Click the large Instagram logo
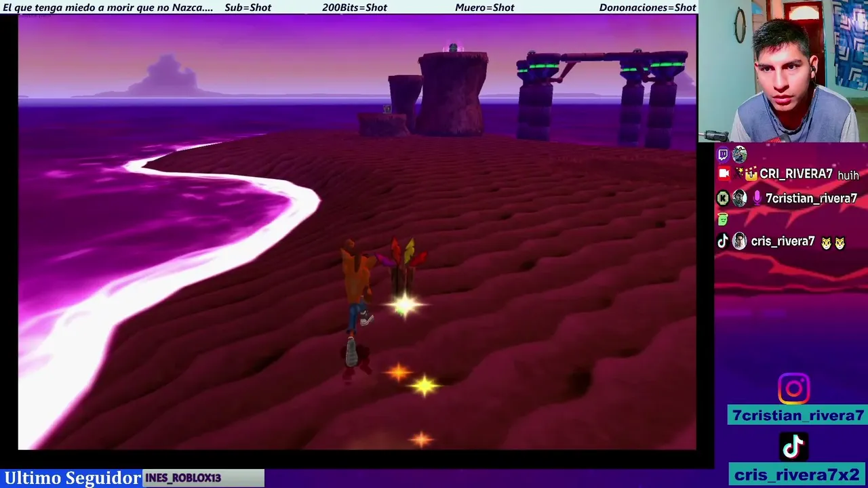 tap(793, 389)
